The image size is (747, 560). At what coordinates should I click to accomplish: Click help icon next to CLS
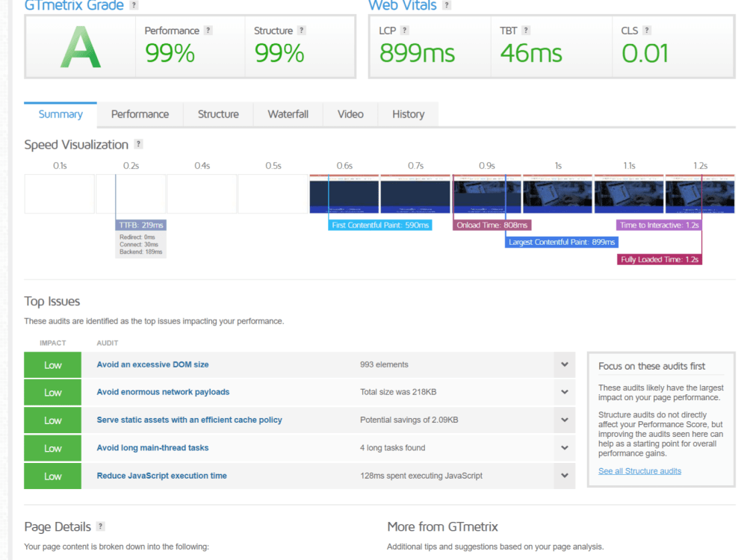pos(646,30)
